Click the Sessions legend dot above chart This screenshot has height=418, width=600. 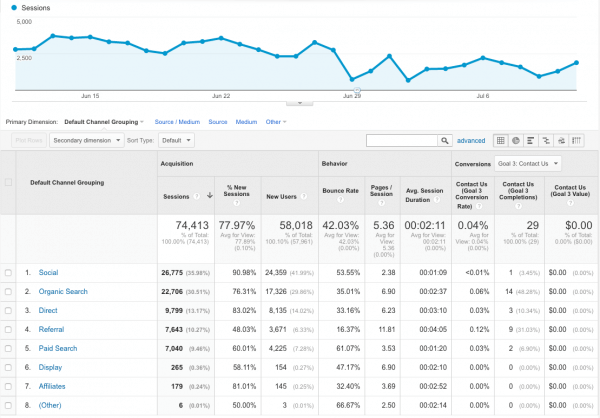pos(14,8)
